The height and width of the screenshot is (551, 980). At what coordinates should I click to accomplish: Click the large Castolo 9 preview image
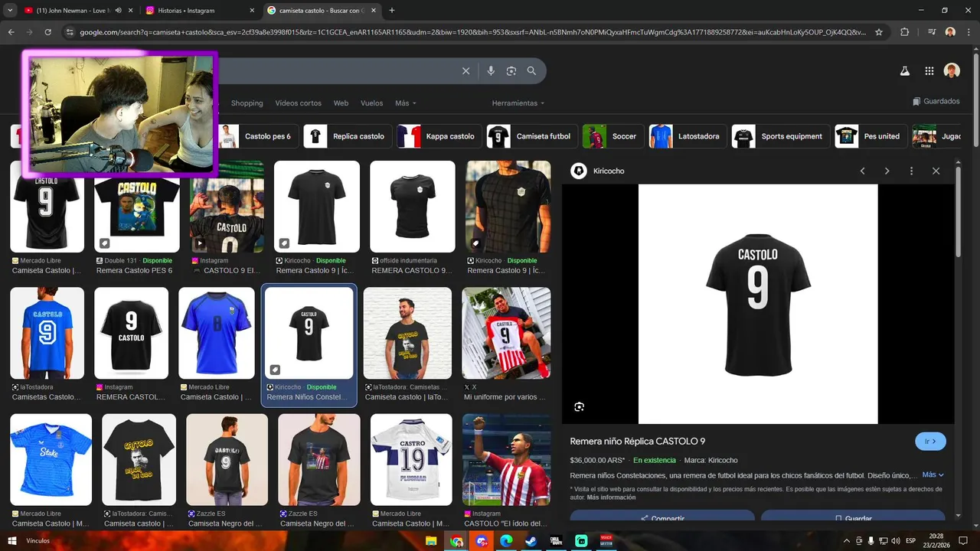[x=758, y=304]
